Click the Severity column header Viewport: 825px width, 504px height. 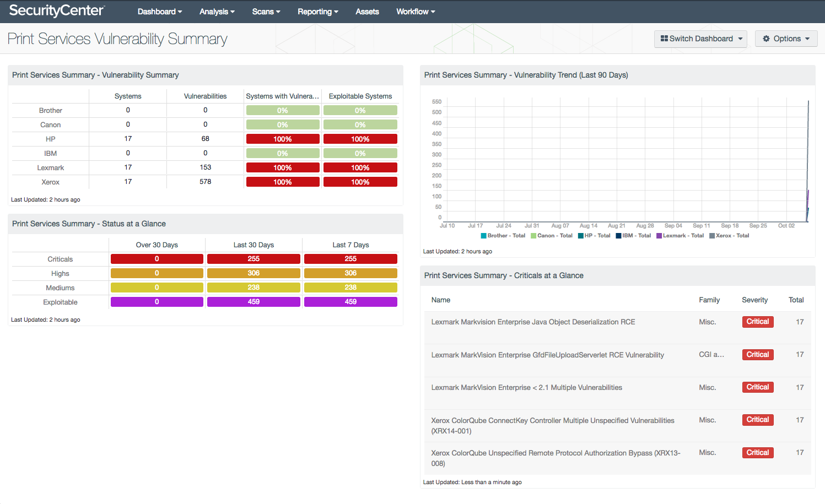tap(755, 300)
